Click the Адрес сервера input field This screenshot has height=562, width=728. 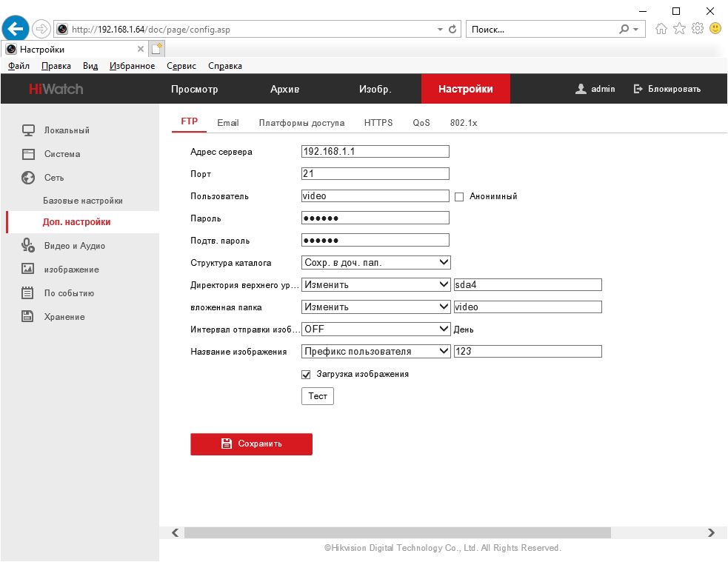click(375, 152)
